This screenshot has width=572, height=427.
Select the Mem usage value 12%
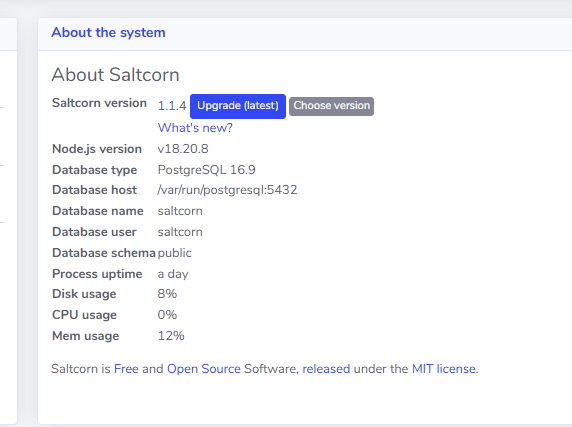pyautogui.click(x=171, y=336)
